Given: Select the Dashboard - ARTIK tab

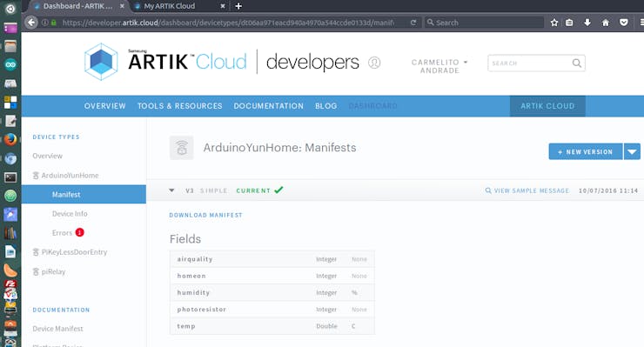Looking at the screenshot, I should point(78,6).
